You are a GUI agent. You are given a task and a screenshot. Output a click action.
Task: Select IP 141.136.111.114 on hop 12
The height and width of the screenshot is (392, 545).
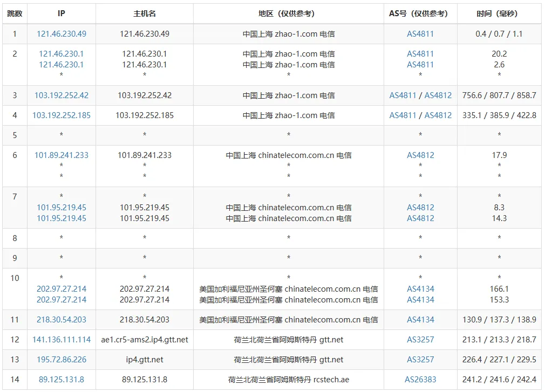(61, 340)
